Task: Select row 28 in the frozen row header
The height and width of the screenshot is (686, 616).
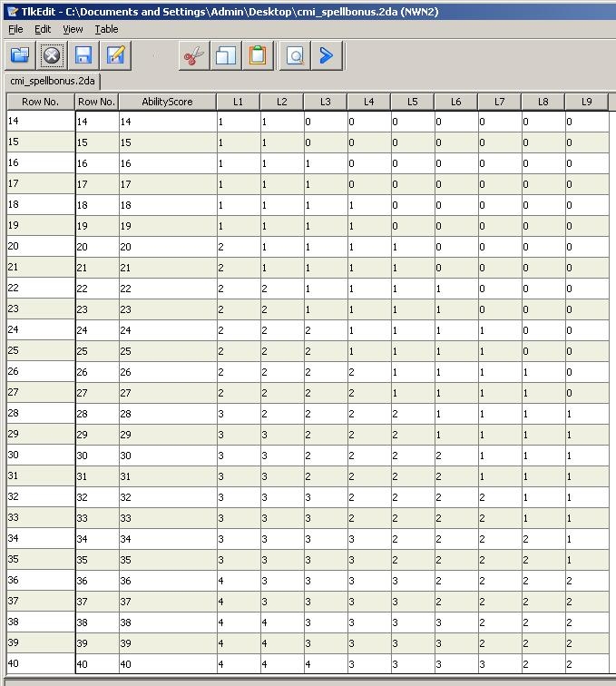Action: (40, 413)
